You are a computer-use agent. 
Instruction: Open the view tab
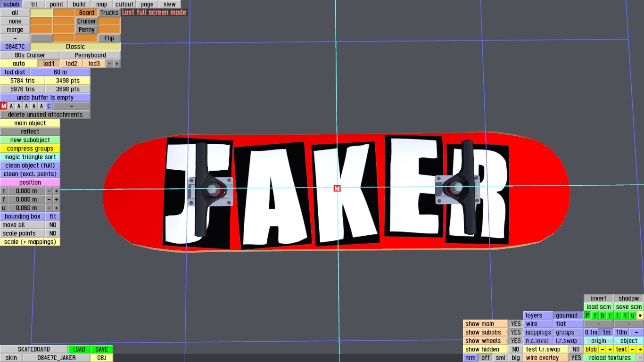coord(170,4)
